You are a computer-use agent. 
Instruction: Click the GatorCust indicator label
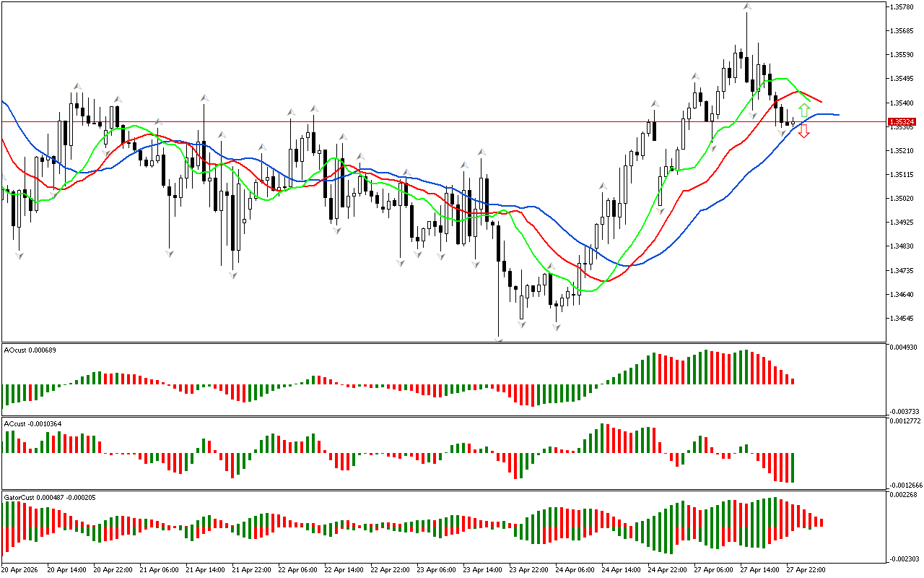click(49, 498)
